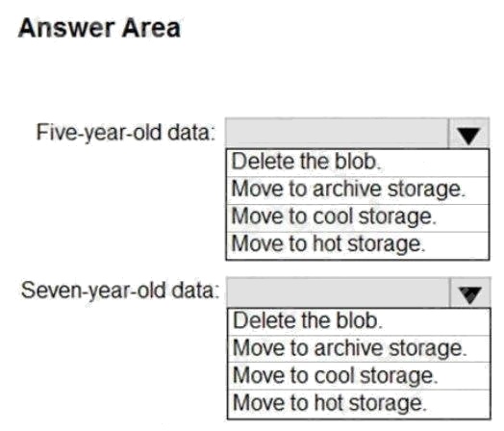The height and width of the screenshot is (431, 504).
Task: Select 'Move to hot storage.' for Five-year-old data
Action: coord(358,245)
